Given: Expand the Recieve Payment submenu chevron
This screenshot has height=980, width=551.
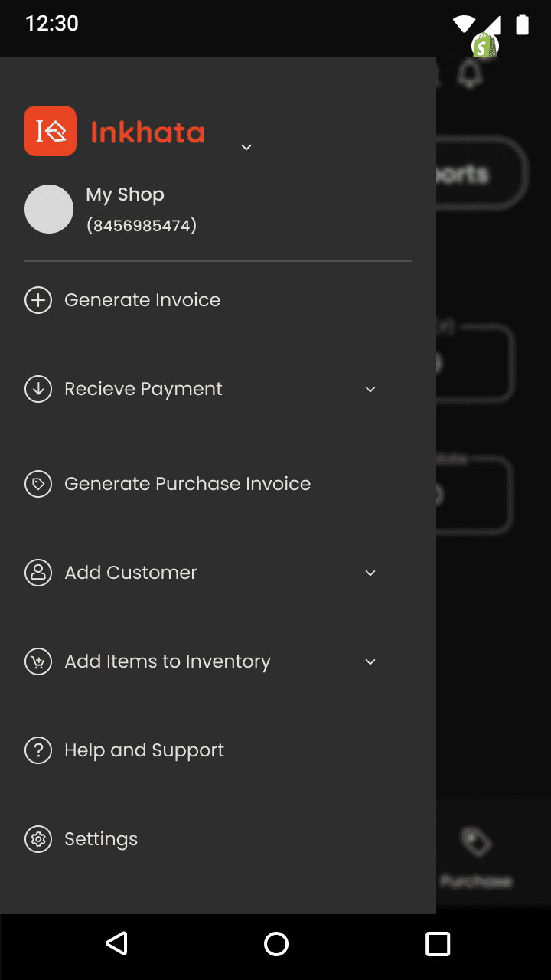Looking at the screenshot, I should (370, 390).
